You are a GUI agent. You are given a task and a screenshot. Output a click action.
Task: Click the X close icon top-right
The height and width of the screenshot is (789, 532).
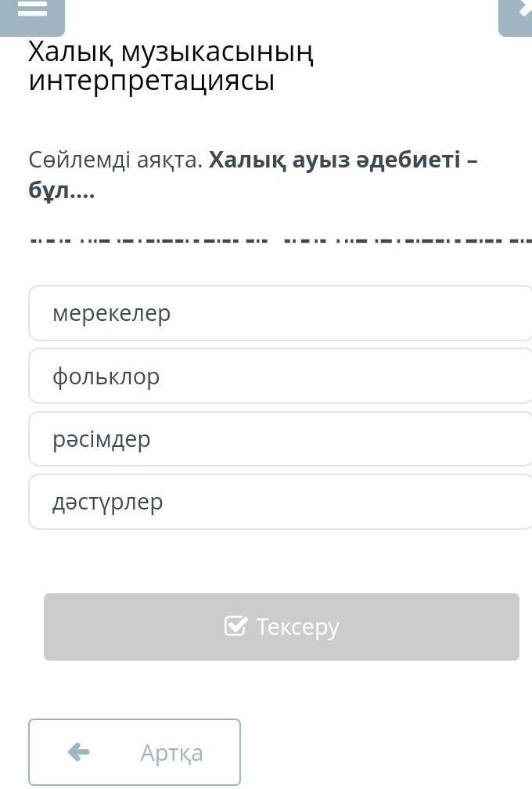(x=520, y=12)
